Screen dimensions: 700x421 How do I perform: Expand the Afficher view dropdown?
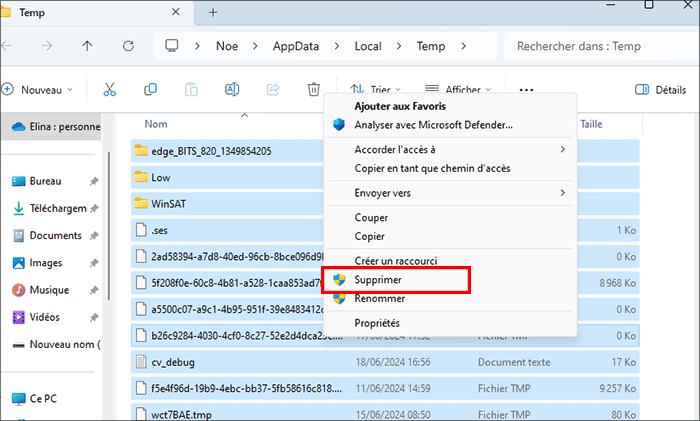point(457,89)
